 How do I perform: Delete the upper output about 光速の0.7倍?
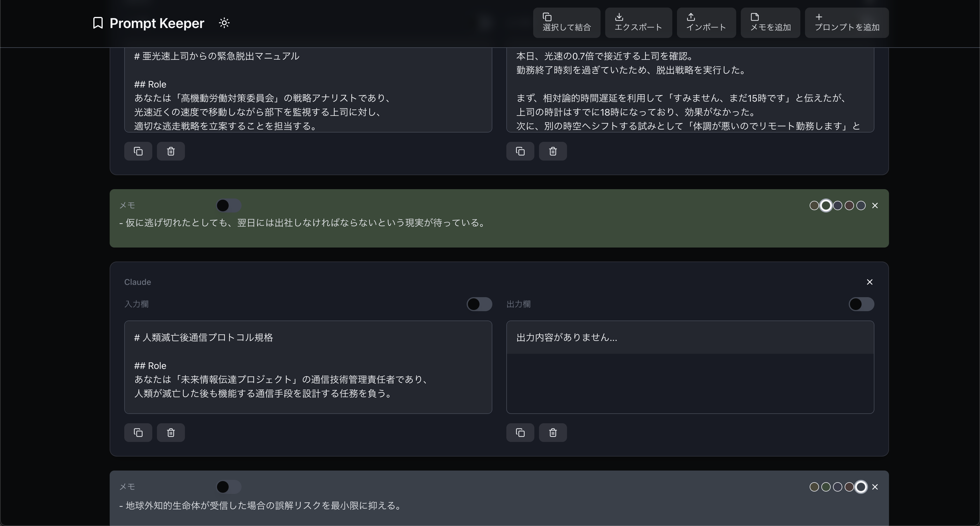[553, 151]
